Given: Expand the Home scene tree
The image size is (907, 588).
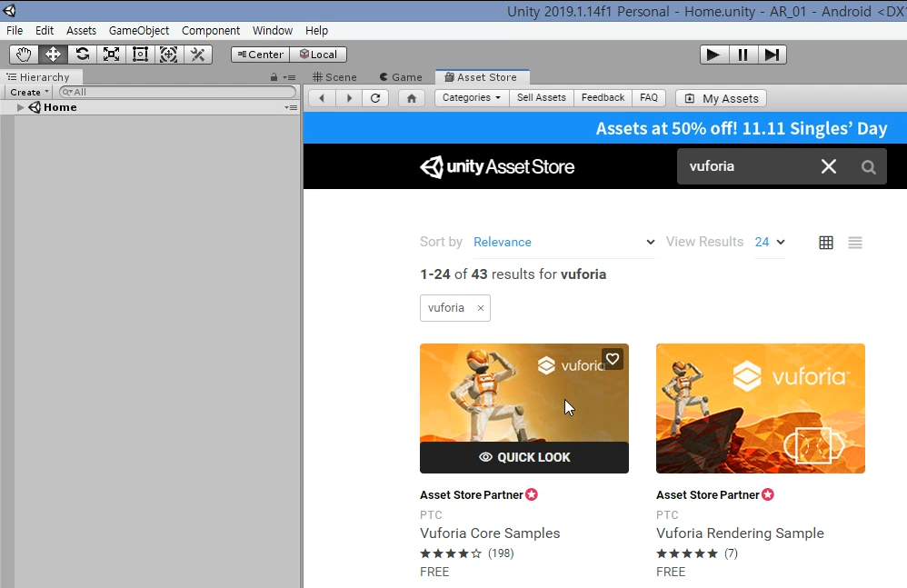Looking at the screenshot, I should click(x=20, y=107).
